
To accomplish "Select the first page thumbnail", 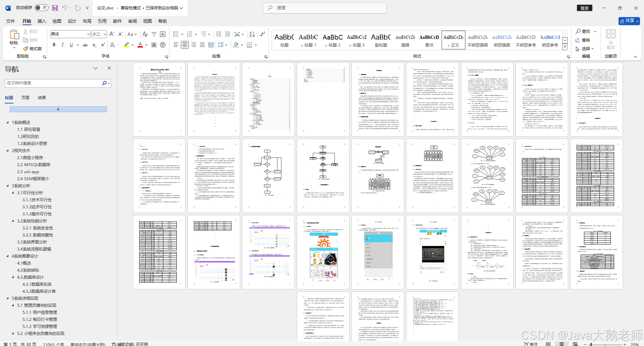I will [159, 99].
